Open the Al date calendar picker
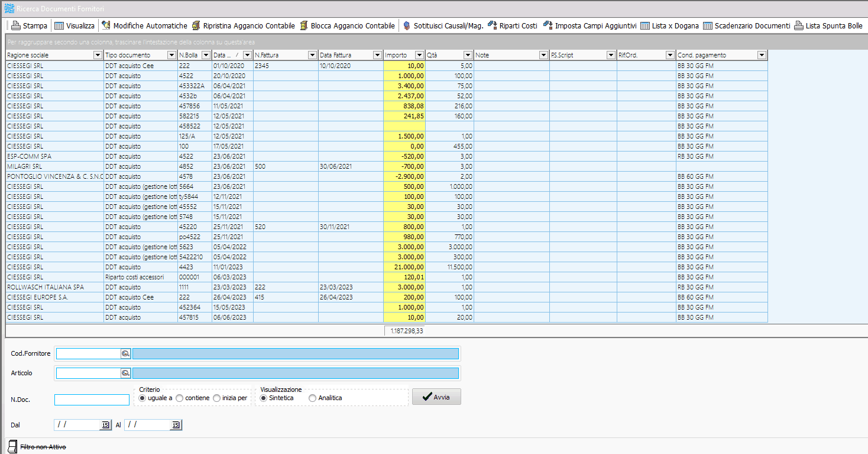This screenshot has height=454, width=868. (x=176, y=425)
